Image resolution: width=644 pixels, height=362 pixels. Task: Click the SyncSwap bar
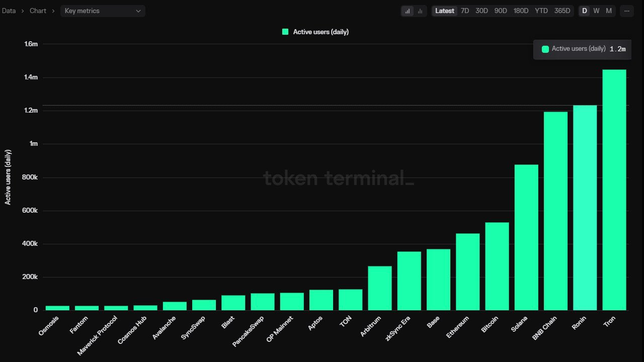coord(204,305)
